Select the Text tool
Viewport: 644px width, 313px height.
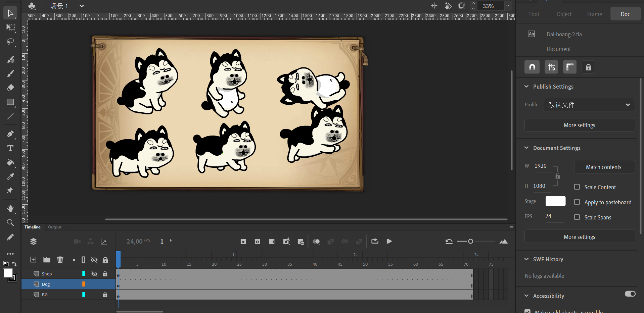pos(10,148)
